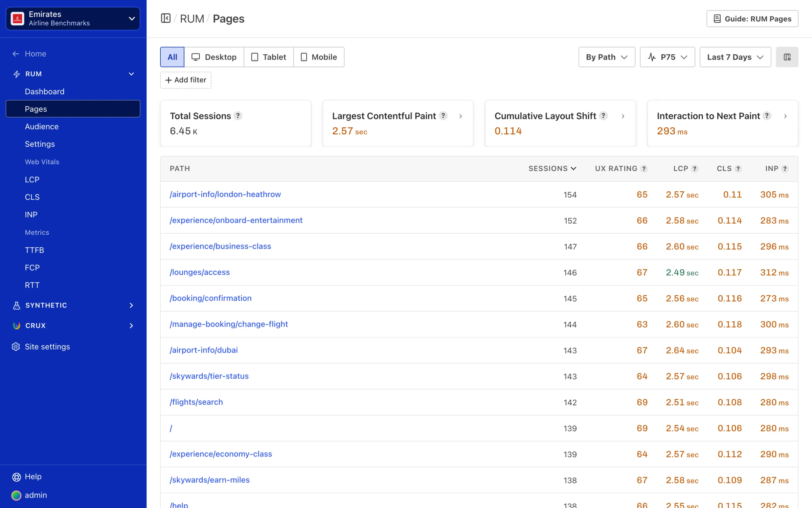Screen dimensions: 812x508
Task: Collapse the RUM section chevron
Action: point(131,74)
